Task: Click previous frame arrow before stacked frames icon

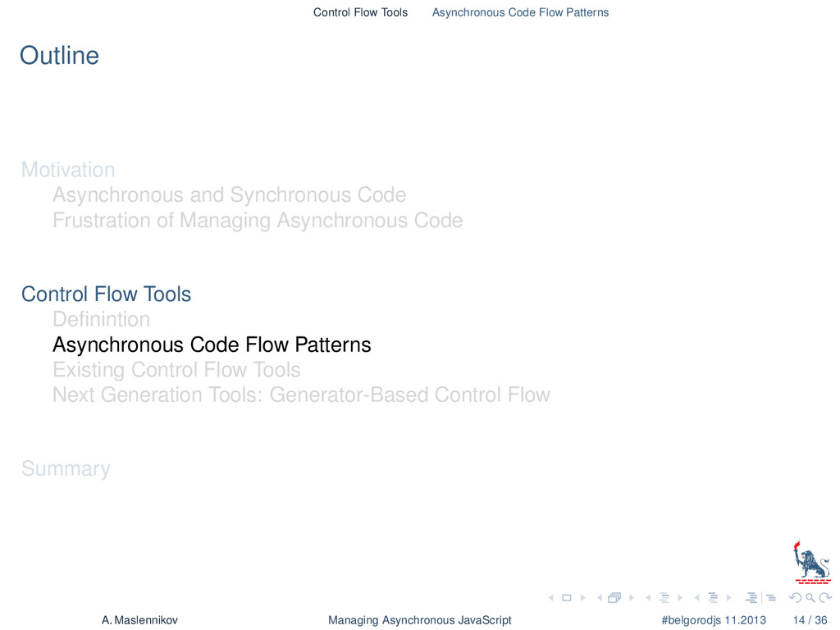Action: pyautogui.click(x=599, y=598)
